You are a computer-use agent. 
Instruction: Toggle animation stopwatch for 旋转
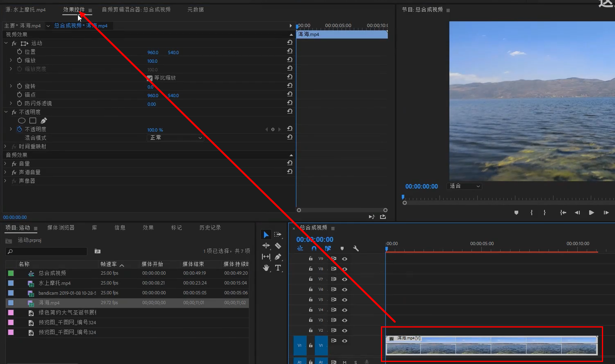[19, 86]
